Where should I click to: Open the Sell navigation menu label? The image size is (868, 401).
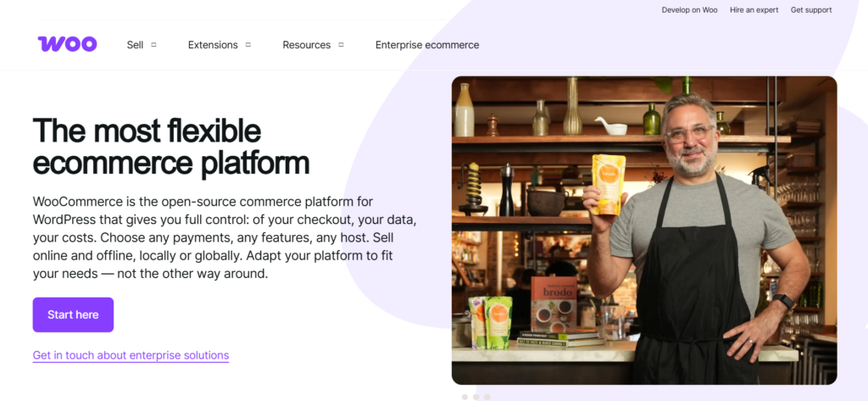tap(135, 45)
